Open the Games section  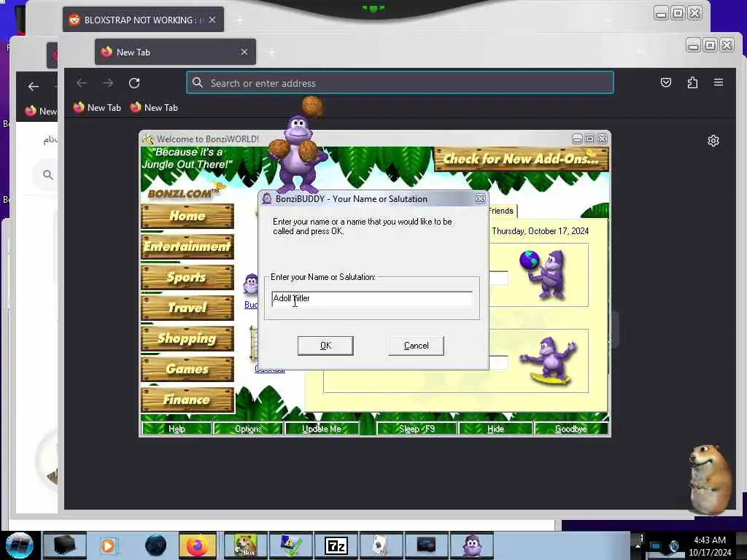pyautogui.click(x=187, y=369)
